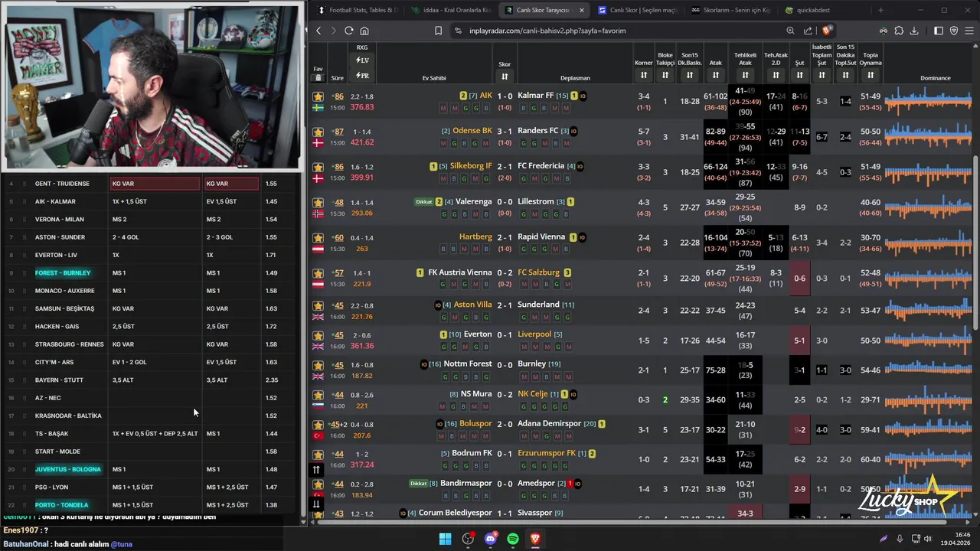Open the page zoom magnifier icon
Image resolution: width=980 pixels, height=551 pixels.
[790, 31]
